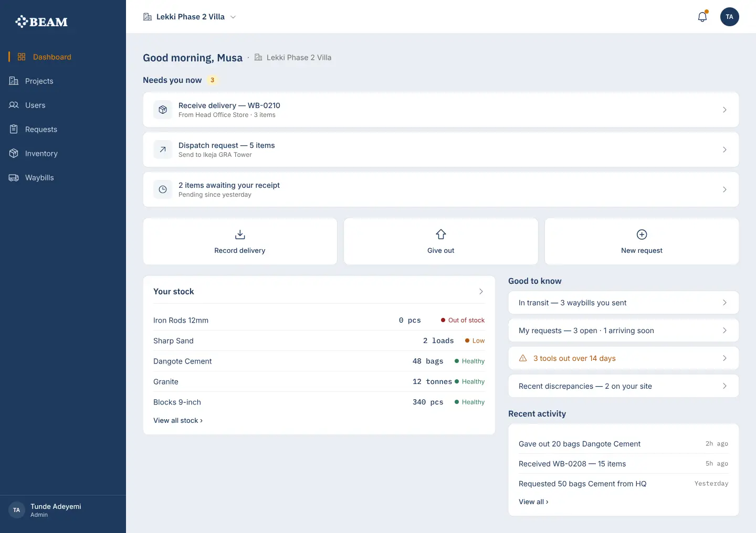
Task: Open chevron on 3 tools out card
Action: [724, 358]
